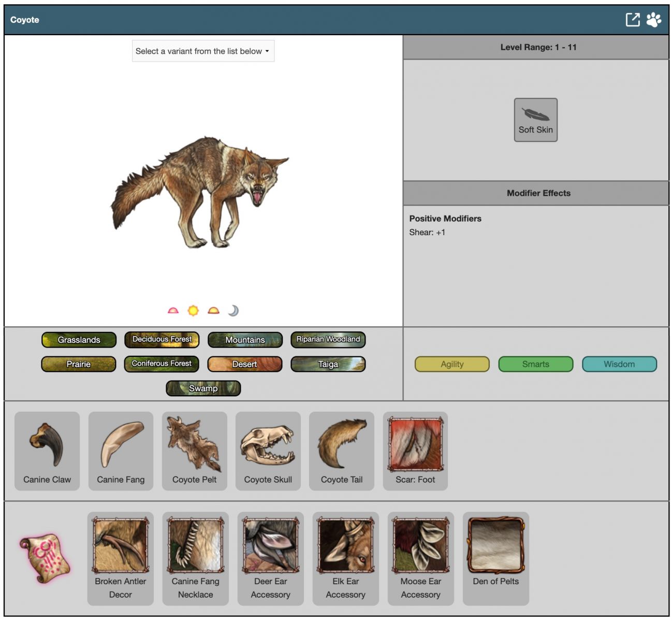Image resolution: width=672 pixels, height=621 pixels.
Task: Click the first pink sunrise icon
Action: pos(173,310)
